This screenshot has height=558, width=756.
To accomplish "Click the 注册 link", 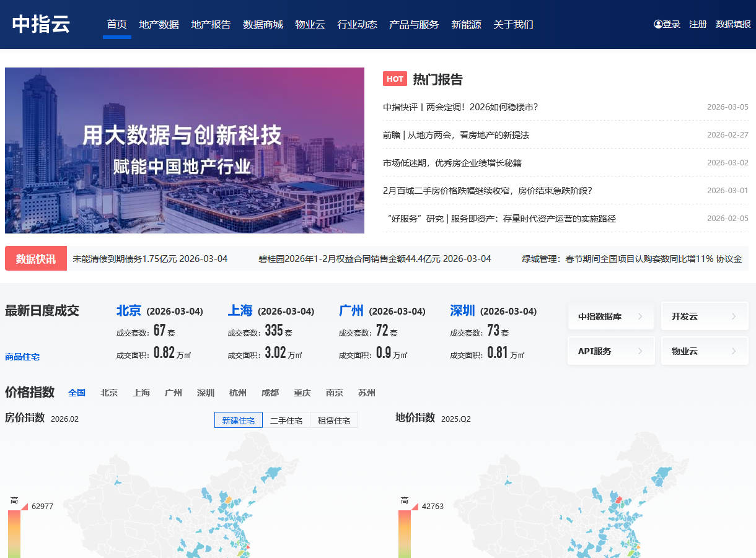I will tap(698, 24).
